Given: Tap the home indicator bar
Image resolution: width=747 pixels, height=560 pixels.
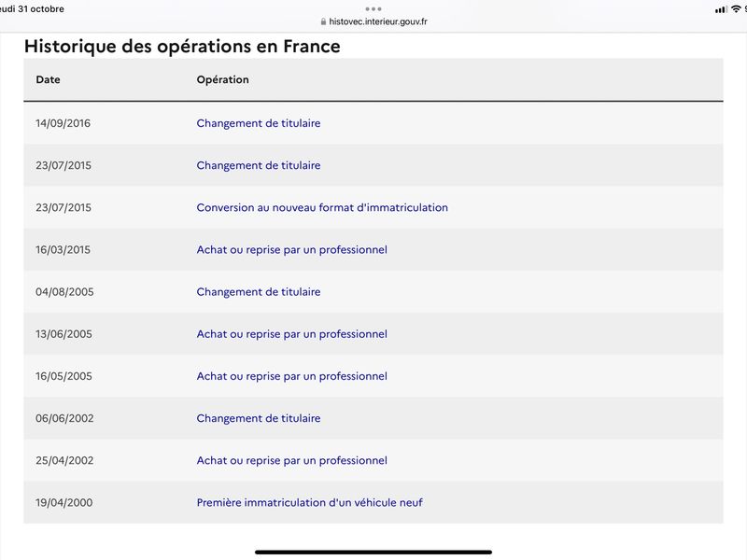Looking at the screenshot, I should (373, 553).
